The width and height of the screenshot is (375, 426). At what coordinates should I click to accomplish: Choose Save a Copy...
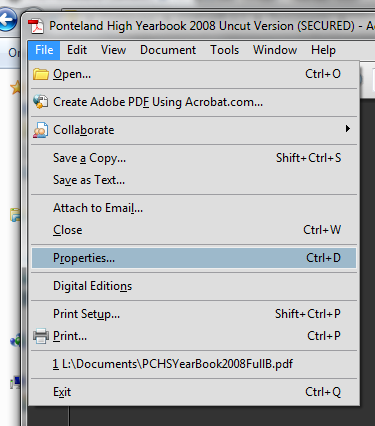[x=194, y=158]
